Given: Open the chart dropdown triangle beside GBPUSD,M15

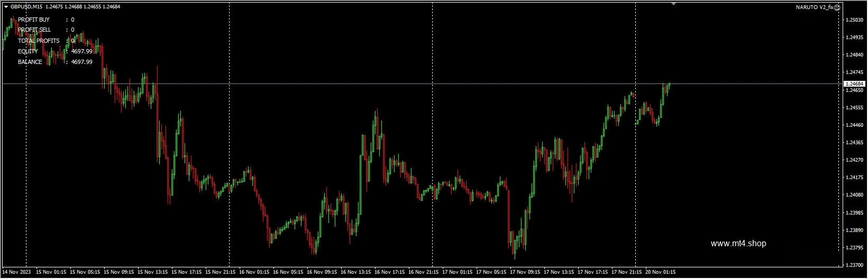Looking at the screenshot, I should tap(6, 7).
